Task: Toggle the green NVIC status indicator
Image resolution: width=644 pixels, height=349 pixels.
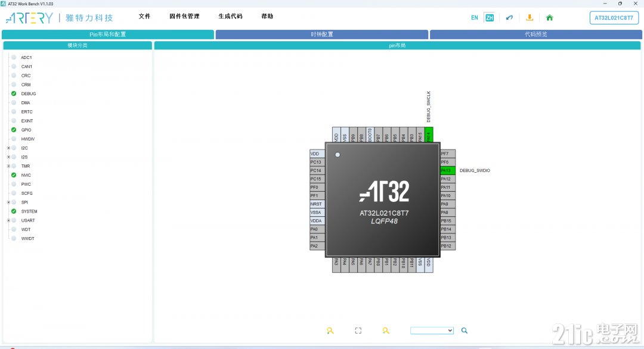Action: (x=14, y=175)
